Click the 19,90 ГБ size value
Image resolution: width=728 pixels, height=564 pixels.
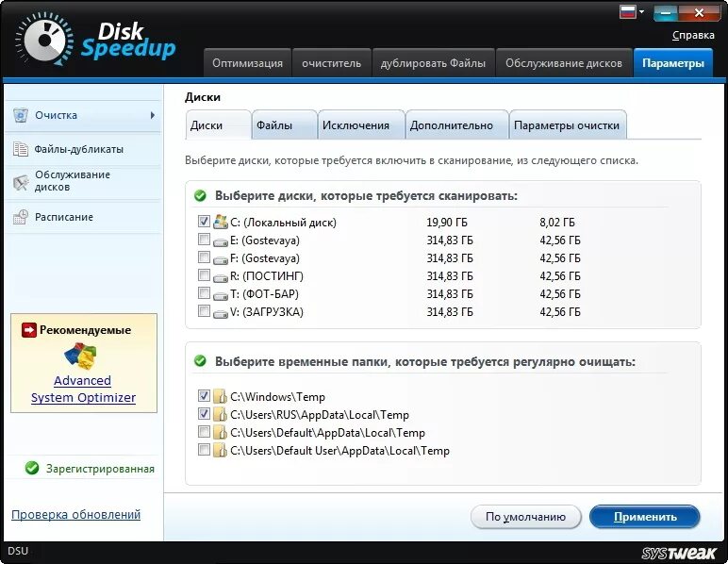point(447,223)
